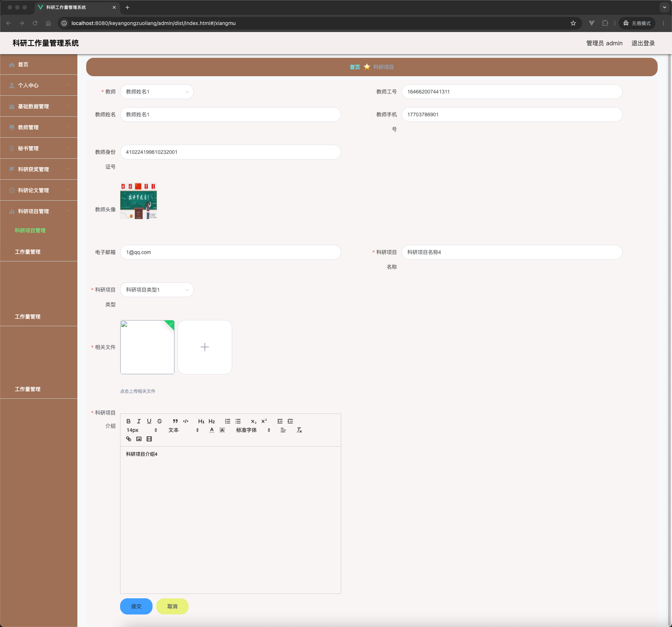Insert a blockquote in the editor
672x627 pixels.
coord(175,421)
